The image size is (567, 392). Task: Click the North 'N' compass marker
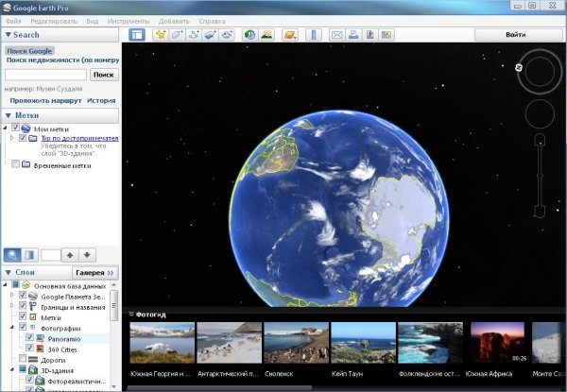(519, 67)
